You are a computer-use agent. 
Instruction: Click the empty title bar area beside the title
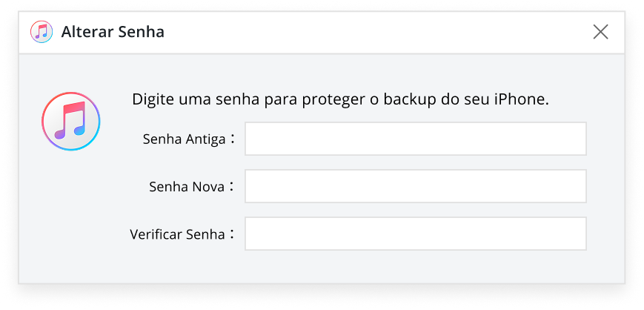[x=371, y=32]
